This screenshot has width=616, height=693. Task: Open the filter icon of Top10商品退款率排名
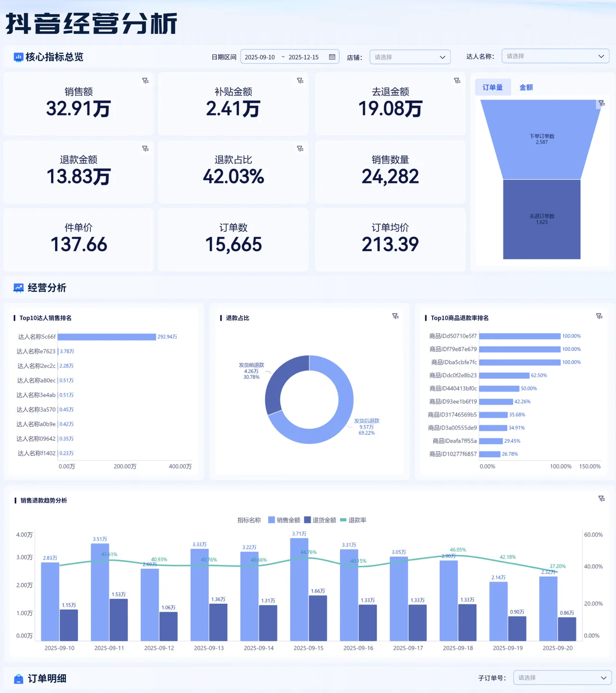[x=599, y=316]
